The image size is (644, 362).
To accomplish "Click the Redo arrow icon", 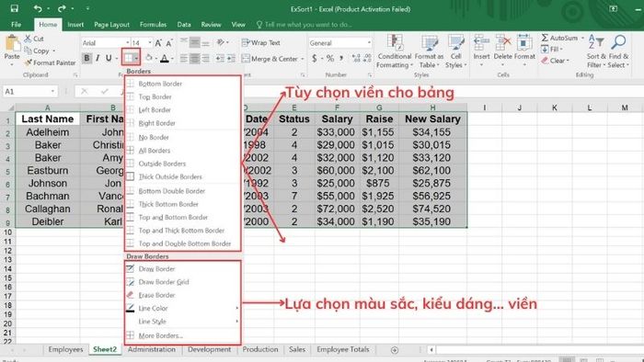I will (x=62, y=8).
